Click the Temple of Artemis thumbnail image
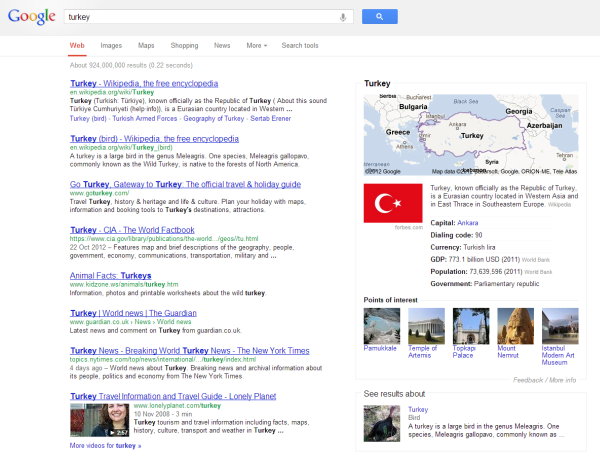Image resolution: width=600 pixels, height=459 pixels. click(x=426, y=326)
